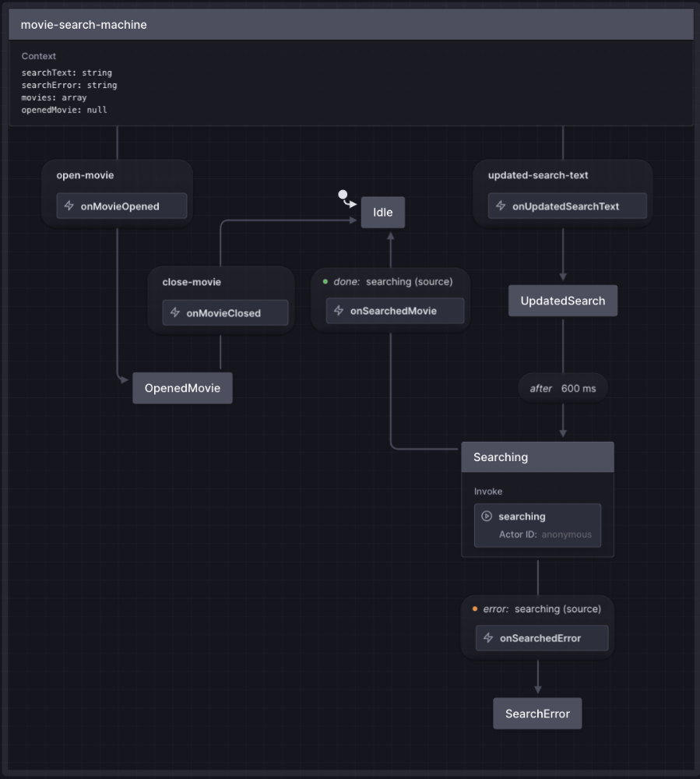700x779 pixels.
Task: Select the open-movie event label
Action: pos(85,175)
